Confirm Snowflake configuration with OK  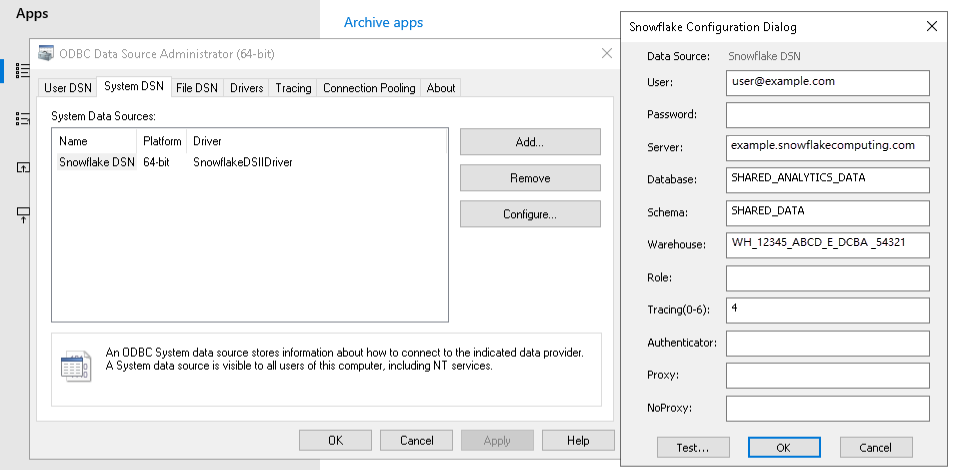784,447
